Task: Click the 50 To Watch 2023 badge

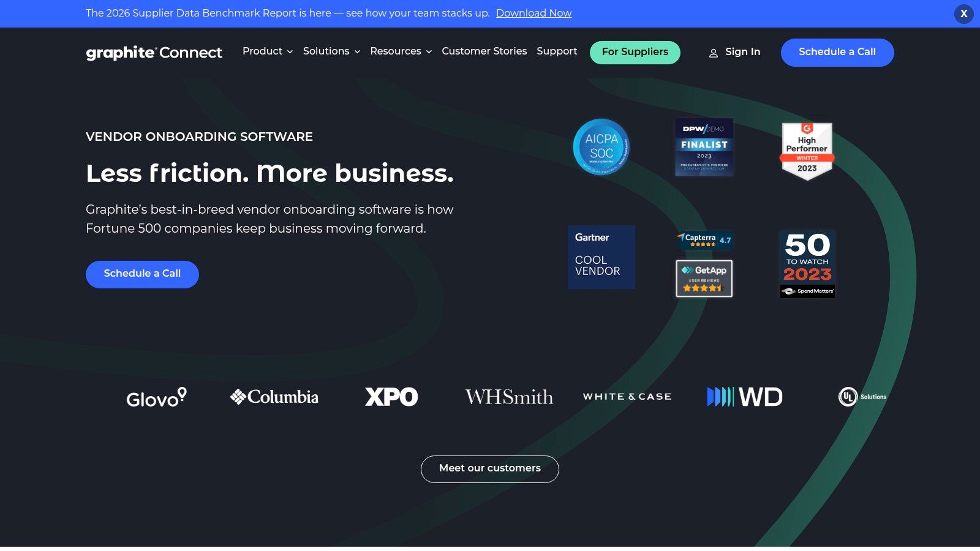Action: click(807, 264)
